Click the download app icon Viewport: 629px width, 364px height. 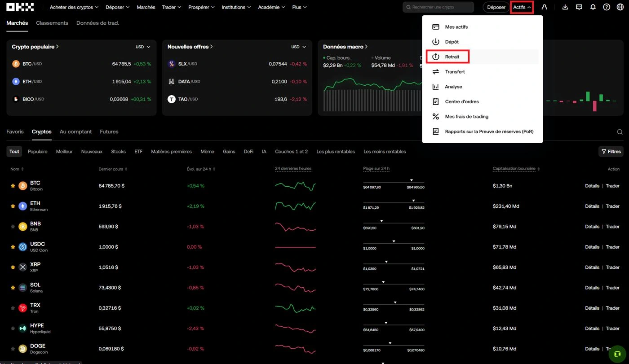(x=565, y=7)
